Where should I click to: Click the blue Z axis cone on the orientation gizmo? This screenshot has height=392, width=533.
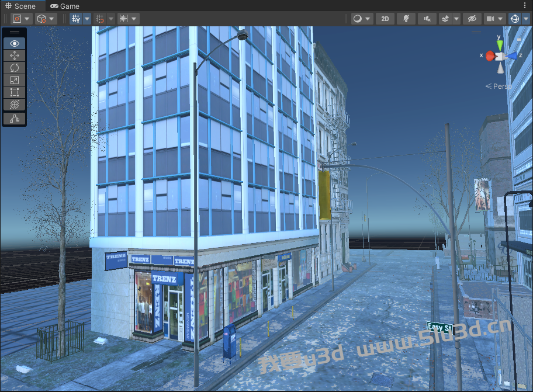coord(511,55)
